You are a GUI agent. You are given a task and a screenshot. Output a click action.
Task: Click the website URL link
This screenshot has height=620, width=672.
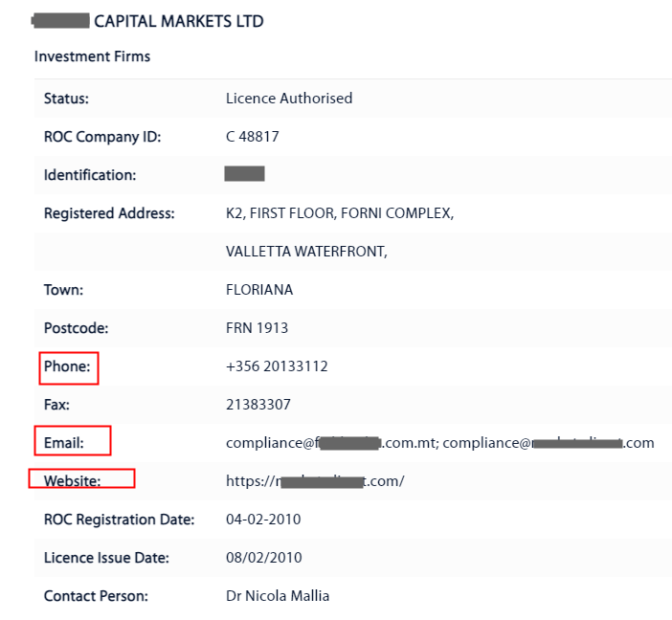(x=315, y=481)
